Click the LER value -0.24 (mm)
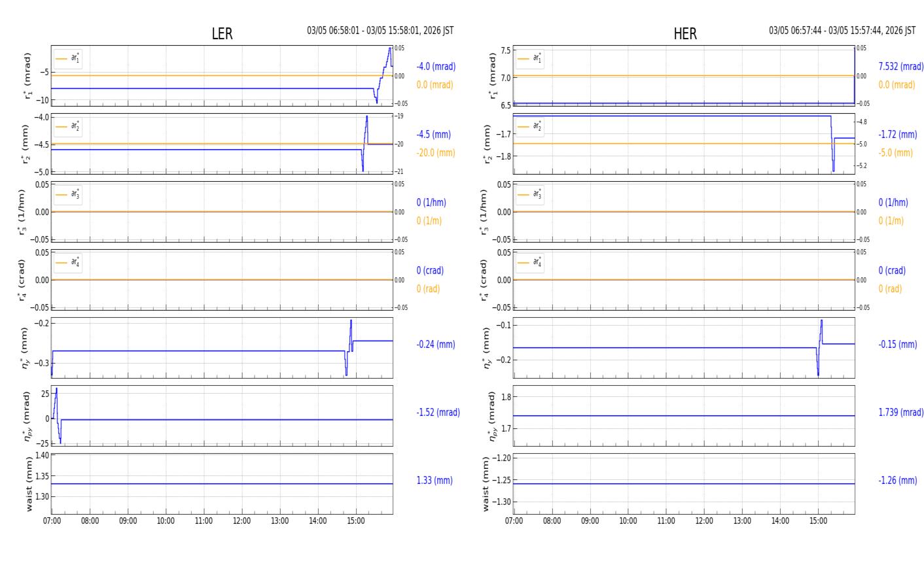Screen dimensions: 924x565 point(436,345)
